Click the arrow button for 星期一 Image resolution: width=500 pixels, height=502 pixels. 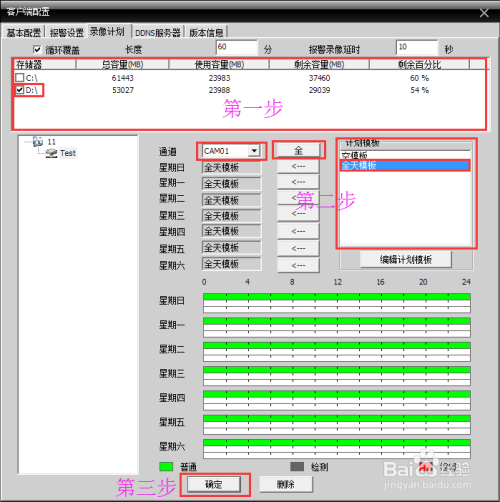[x=298, y=182]
